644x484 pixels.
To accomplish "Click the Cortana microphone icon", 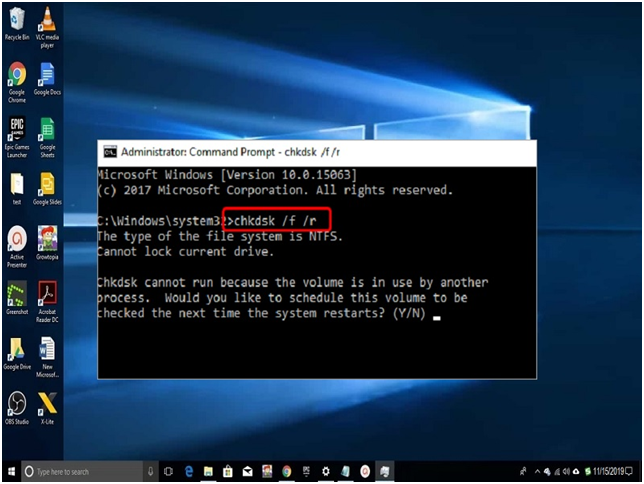I will point(150,471).
